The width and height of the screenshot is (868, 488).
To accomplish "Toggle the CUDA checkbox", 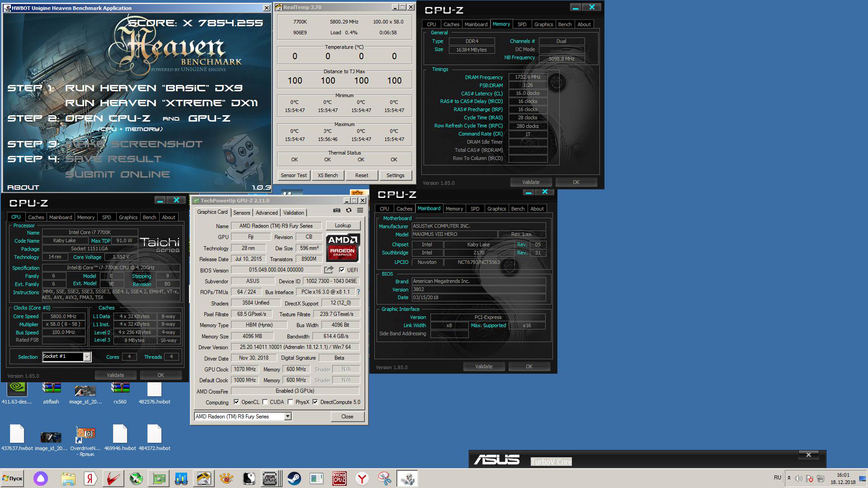I will [x=265, y=402].
